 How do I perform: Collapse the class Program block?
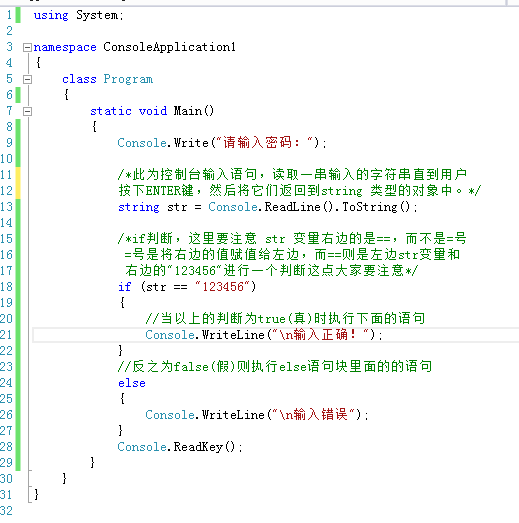point(27,79)
